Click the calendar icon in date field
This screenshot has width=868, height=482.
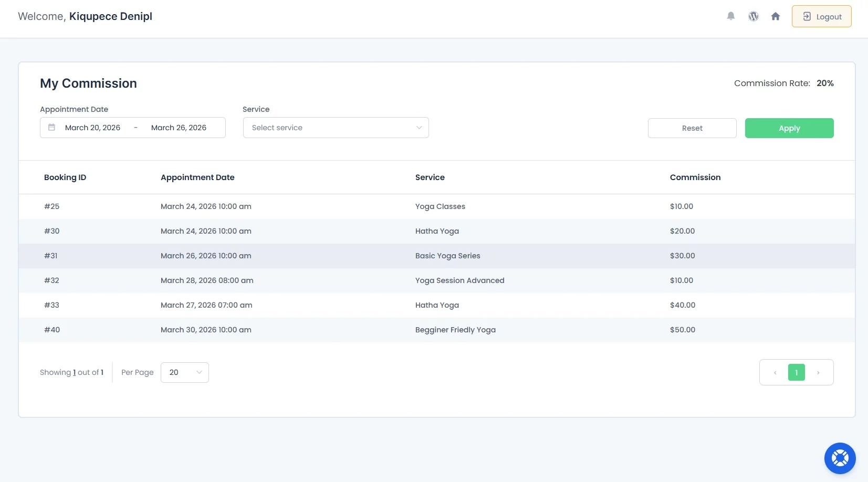pos(52,128)
